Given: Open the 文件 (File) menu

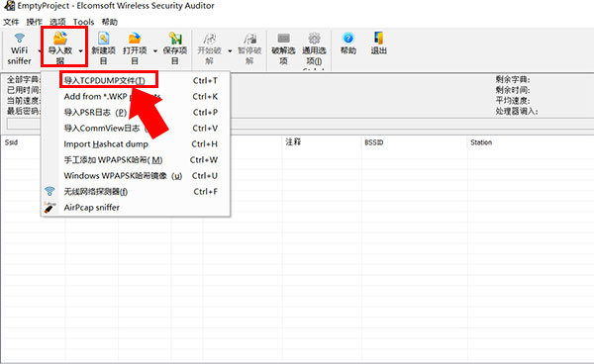Looking at the screenshot, I should [11, 22].
